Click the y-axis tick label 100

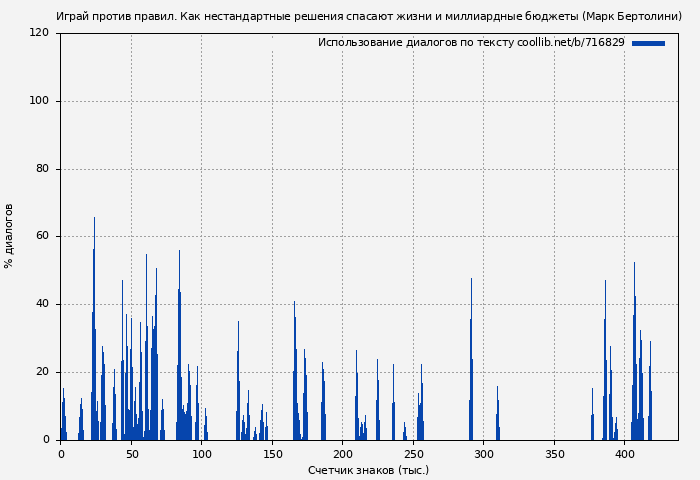pyautogui.click(x=39, y=101)
